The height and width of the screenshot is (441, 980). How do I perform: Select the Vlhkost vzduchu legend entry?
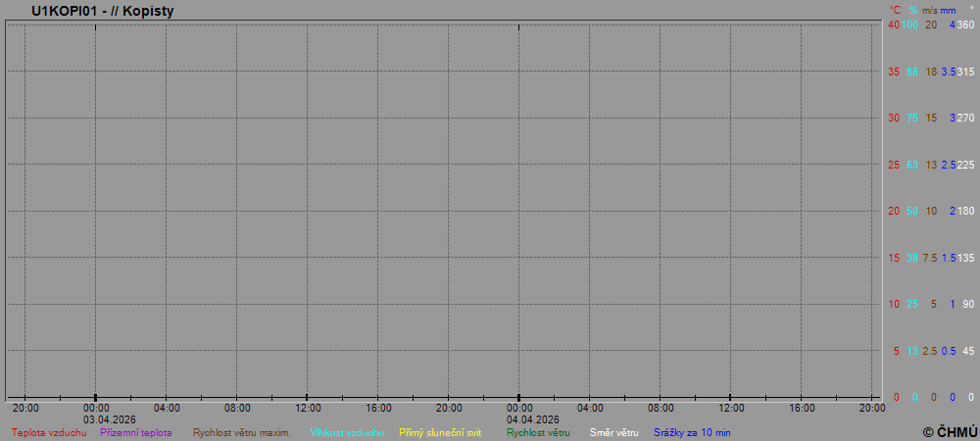click(347, 432)
